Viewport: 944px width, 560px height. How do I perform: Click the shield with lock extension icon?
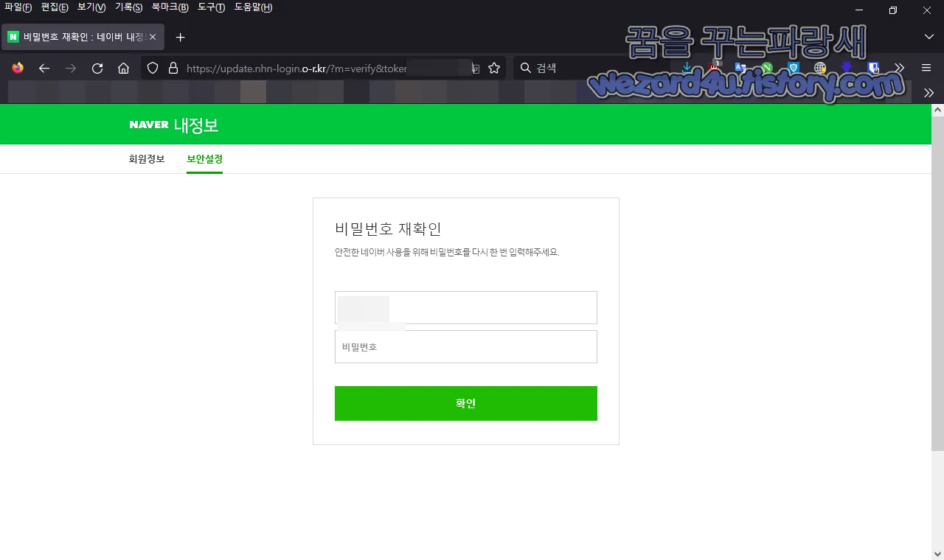(873, 68)
